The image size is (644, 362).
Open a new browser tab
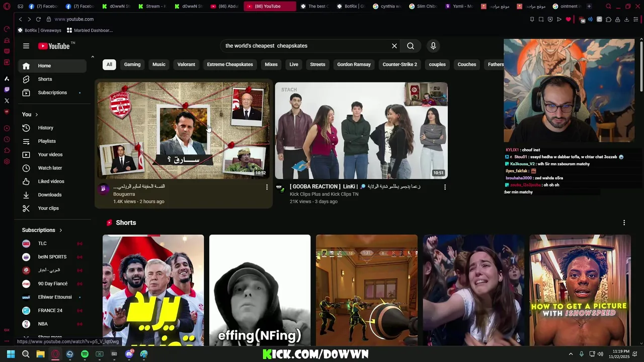pyautogui.click(x=589, y=7)
